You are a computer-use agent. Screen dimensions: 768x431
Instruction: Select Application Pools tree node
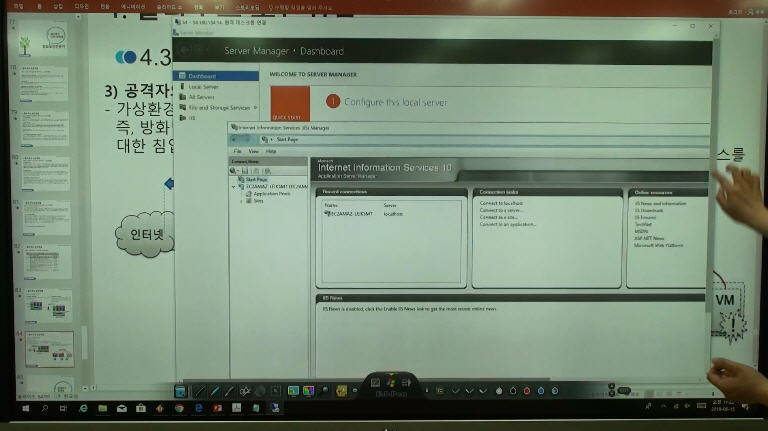pyautogui.click(x=272, y=193)
